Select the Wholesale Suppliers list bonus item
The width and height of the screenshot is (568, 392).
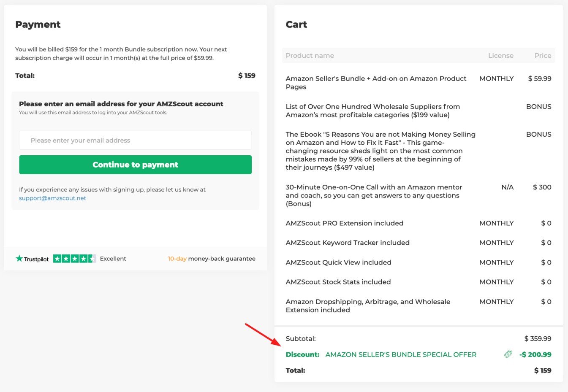pyautogui.click(x=419, y=111)
